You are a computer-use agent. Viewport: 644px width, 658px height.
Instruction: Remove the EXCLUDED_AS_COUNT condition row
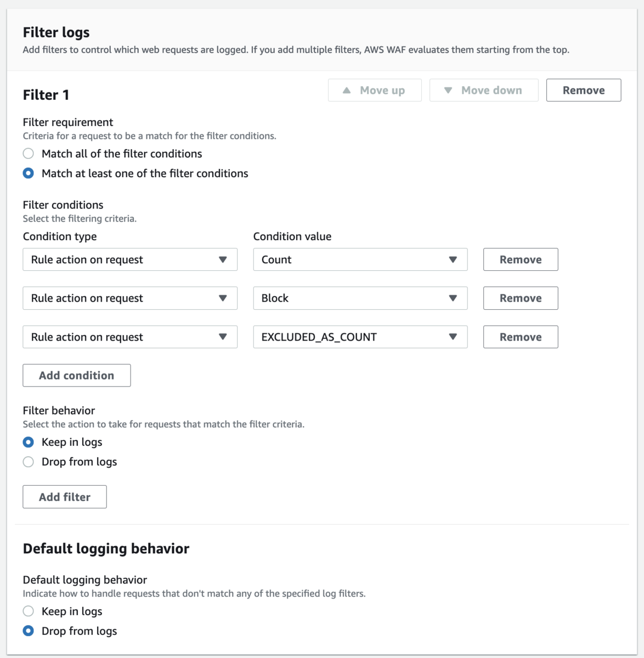[x=520, y=337]
